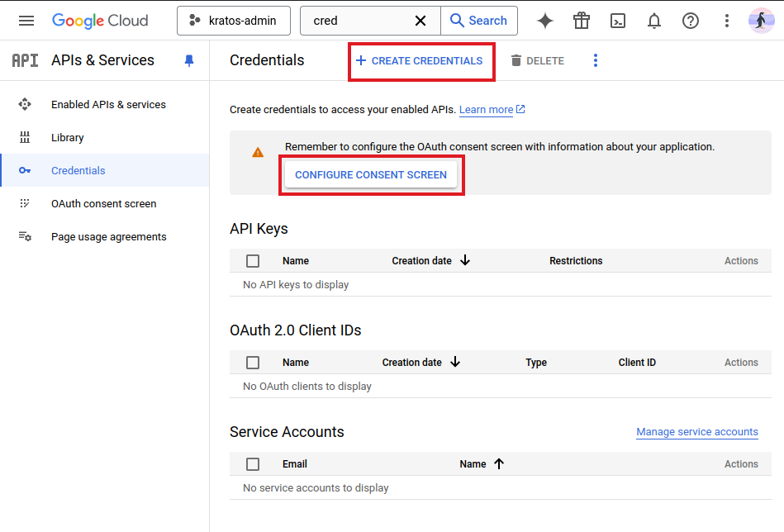
Task: Click the Gemini AI sparkle icon
Action: point(545,21)
